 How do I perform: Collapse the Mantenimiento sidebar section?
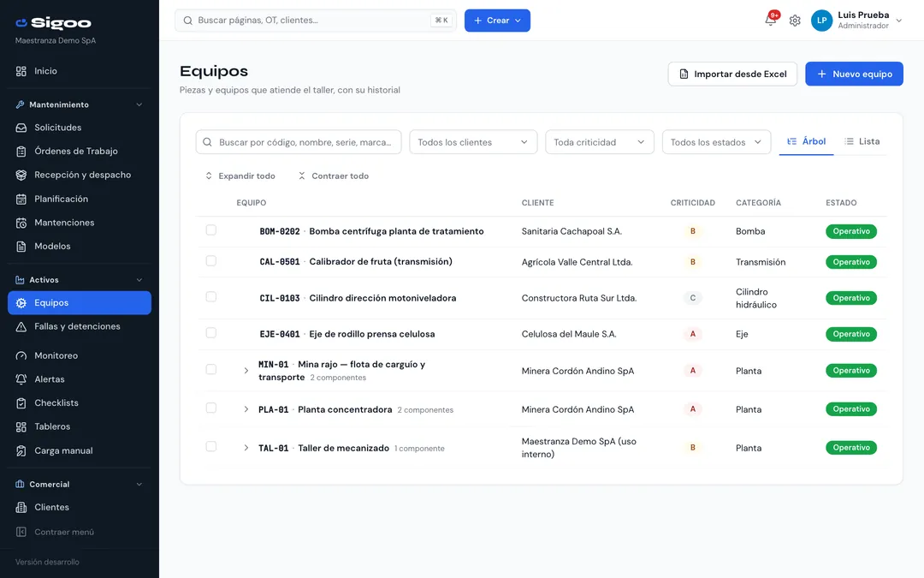pyautogui.click(x=139, y=105)
